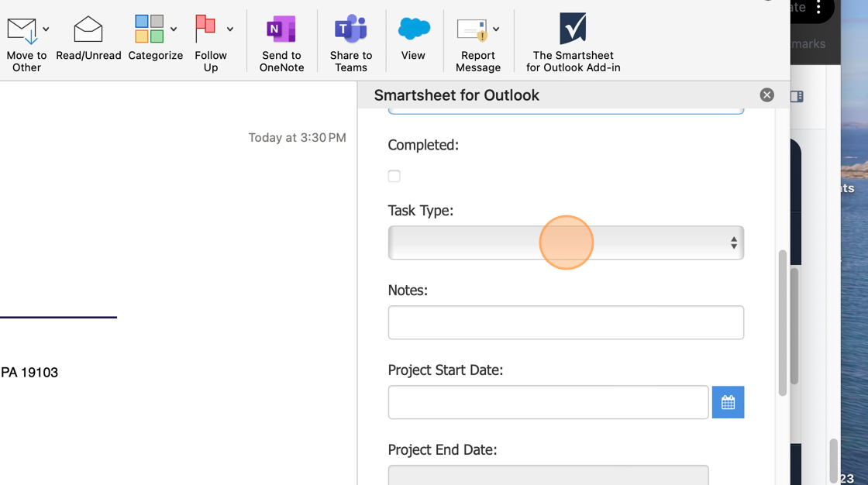Click the Project Start Date field

548,402
